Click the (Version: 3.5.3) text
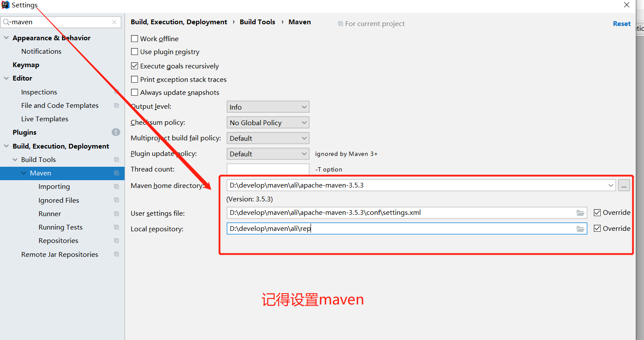This screenshot has width=644, height=340. [250, 199]
